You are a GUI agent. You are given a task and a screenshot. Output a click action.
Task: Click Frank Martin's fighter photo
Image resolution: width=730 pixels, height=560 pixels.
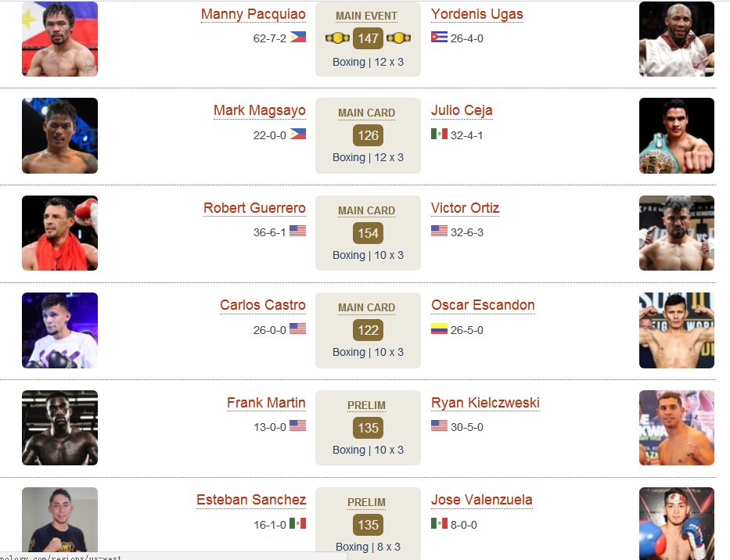coord(59,428)
